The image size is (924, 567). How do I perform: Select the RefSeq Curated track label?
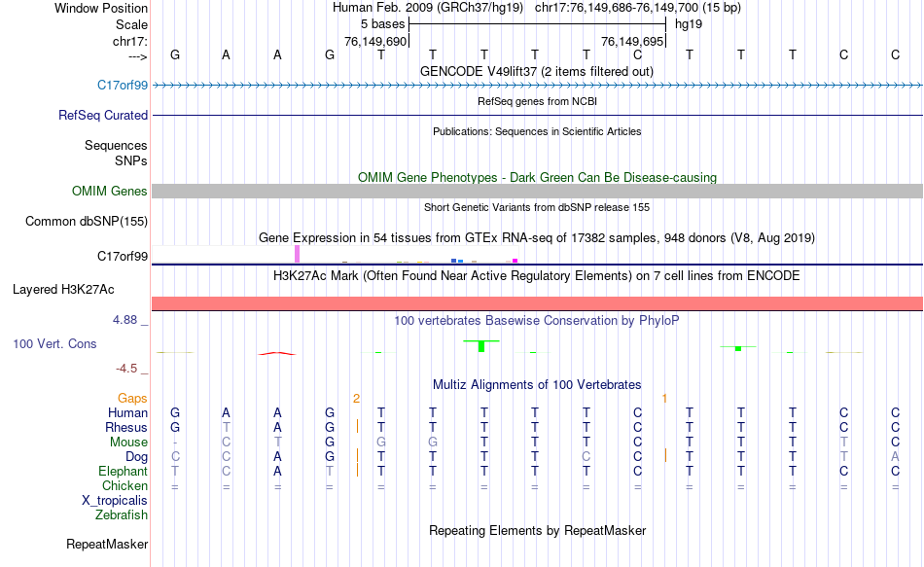102,115
